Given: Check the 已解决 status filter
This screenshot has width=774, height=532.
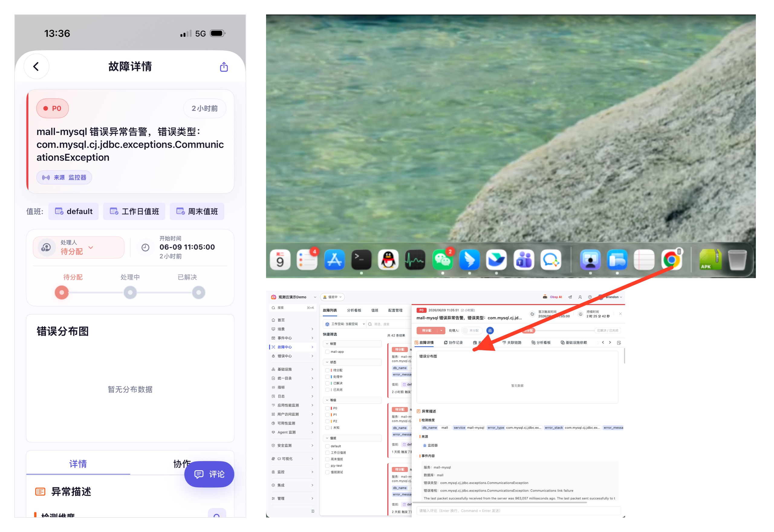Looking at the screenshot, I should point(327,383).
